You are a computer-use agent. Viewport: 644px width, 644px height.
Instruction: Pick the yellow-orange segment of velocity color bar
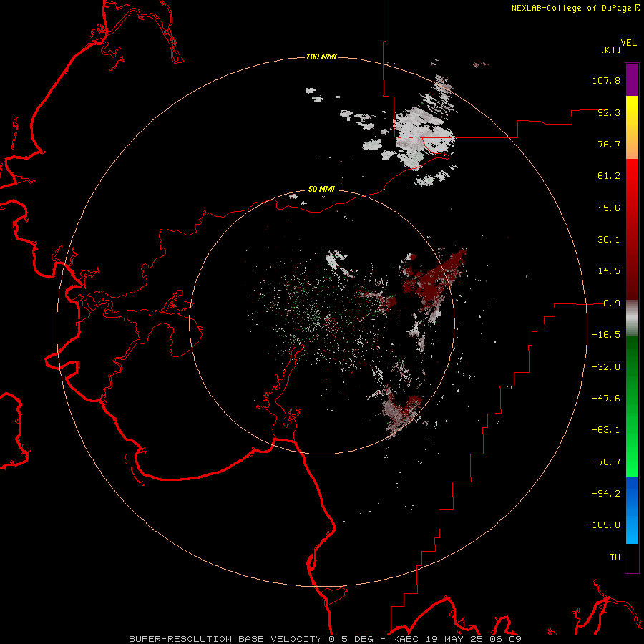click(x=632, y=127)
